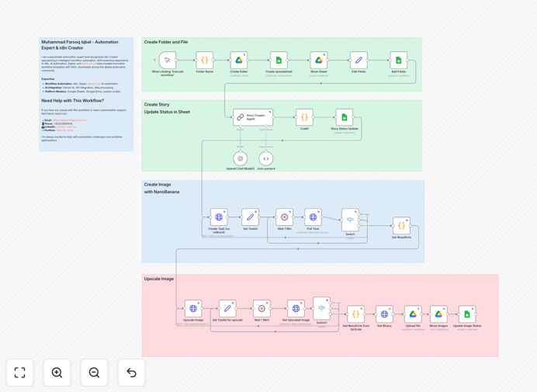This screenshot has height=392, width=537.
Task: Open the Get ResultUrls code node
Action: [401, 226]
